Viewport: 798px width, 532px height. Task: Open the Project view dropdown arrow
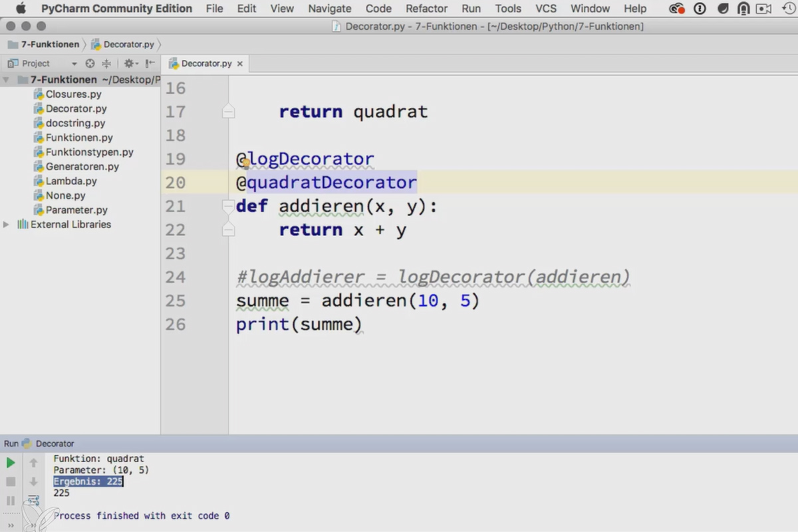[74, 64]
